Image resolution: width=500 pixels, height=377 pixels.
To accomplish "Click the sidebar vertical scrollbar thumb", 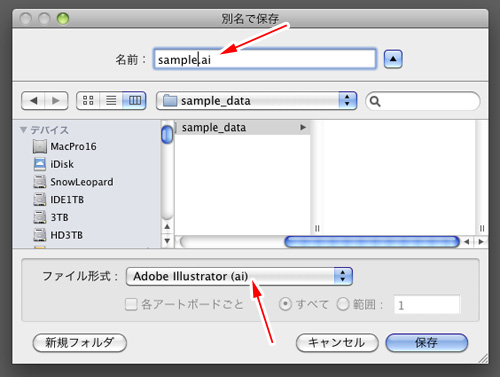I will (x=167, y=134).
